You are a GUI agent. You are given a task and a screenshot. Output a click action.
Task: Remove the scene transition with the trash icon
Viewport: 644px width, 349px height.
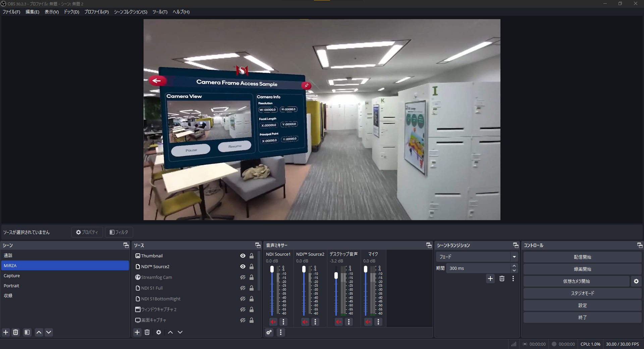point(502,279)
